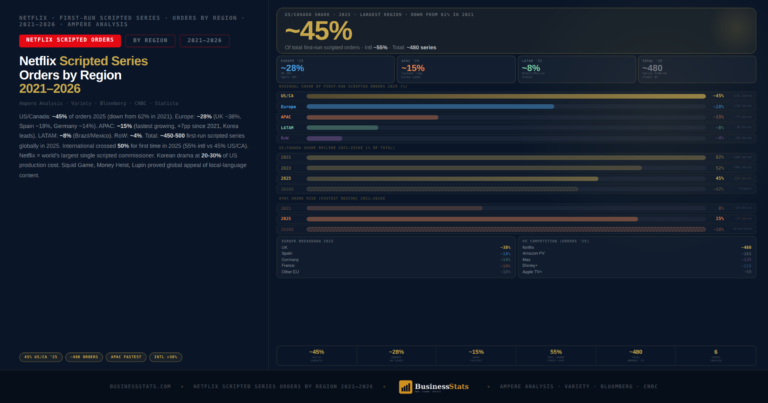Click the INTL >50% pill
This screenshot has width=768, height=403.
(166, 357)
